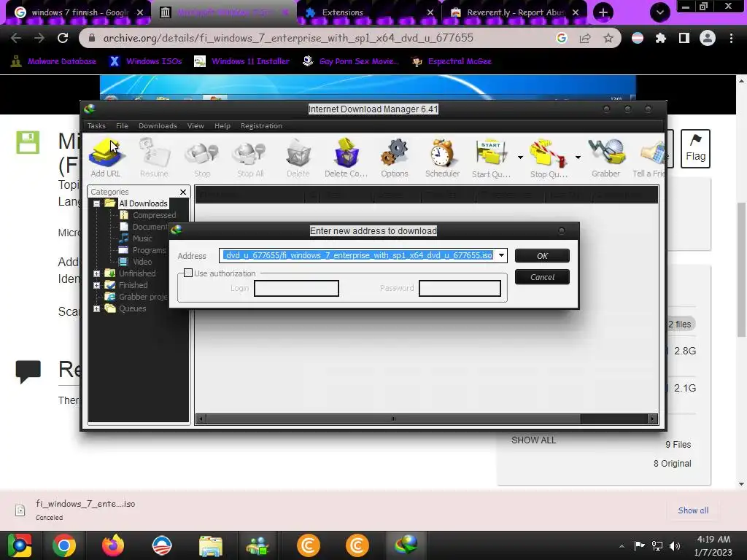Select the Grabber projects tree item
The image size is (747, 560).
(x=143, y=297)
